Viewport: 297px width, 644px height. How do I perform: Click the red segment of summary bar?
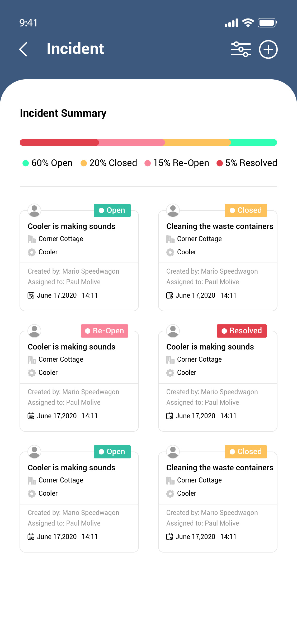point(59,142)
